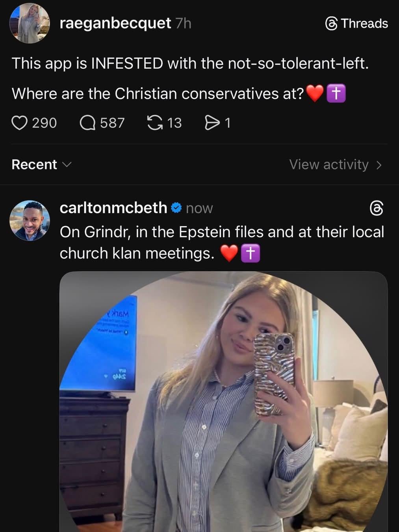Visit the raeganbecquet username link
Viewport: 399px width, 532px height.
115,23
